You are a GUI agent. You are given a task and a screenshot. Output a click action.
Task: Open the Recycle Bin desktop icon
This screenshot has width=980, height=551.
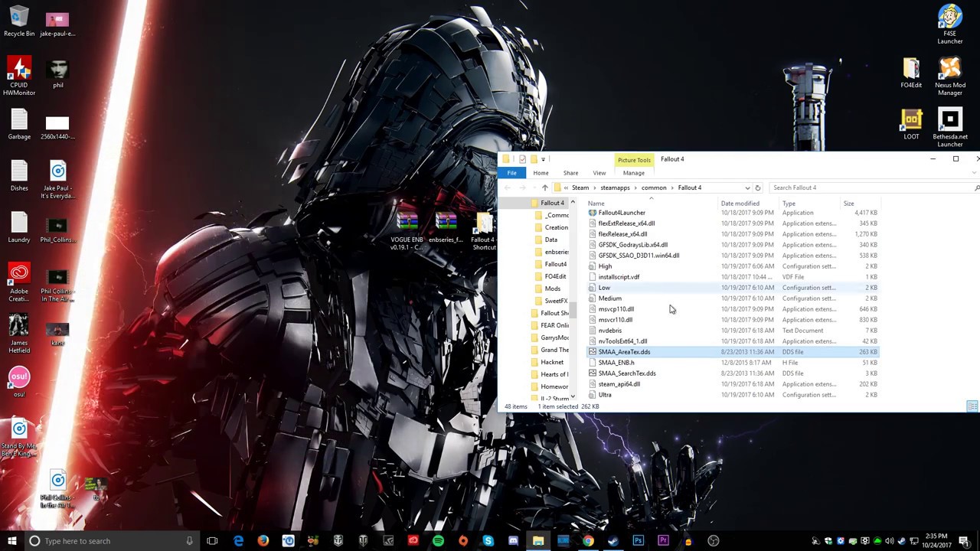[x=19, y=21]
